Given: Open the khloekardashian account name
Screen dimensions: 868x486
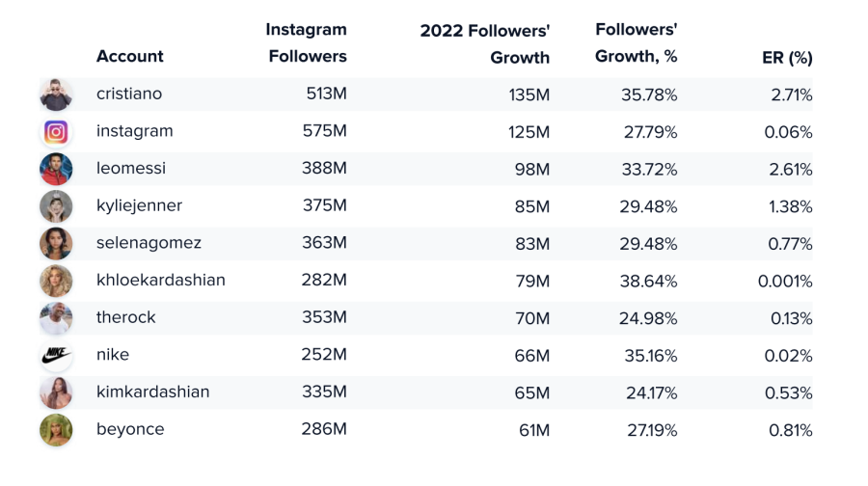Looking at the screenshot, I should coord(160,280).
